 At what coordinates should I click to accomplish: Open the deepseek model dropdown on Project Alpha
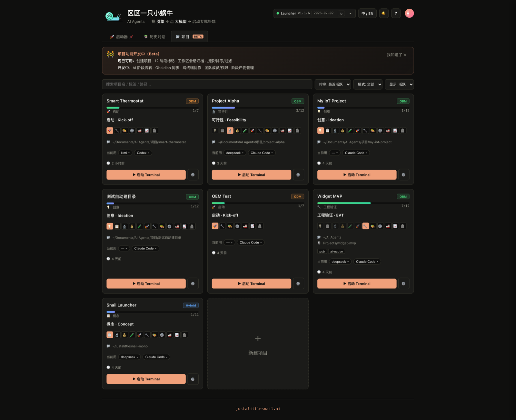[x=235, y=153]
